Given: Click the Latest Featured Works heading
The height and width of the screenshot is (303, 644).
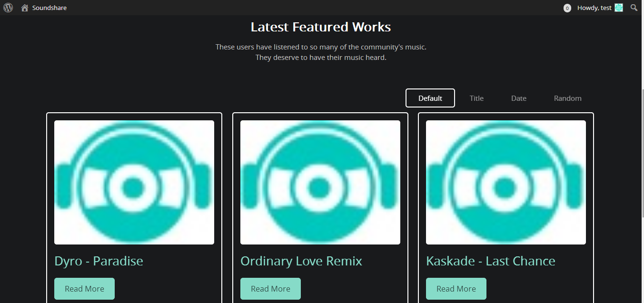Looking at the screenshot, I should pyautogui.click(x=321, y=27).
